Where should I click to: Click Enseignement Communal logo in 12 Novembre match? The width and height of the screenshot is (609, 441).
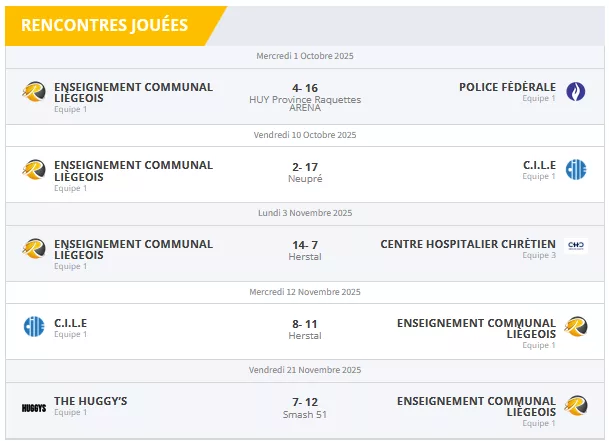tap(575, 327)
